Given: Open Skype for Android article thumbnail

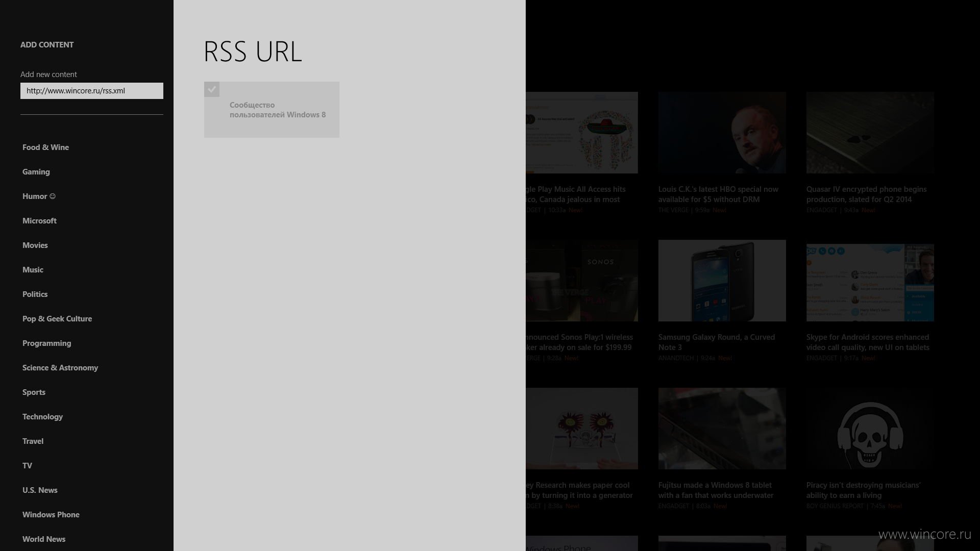Looking at the screenshot, I should click(870, 283).
